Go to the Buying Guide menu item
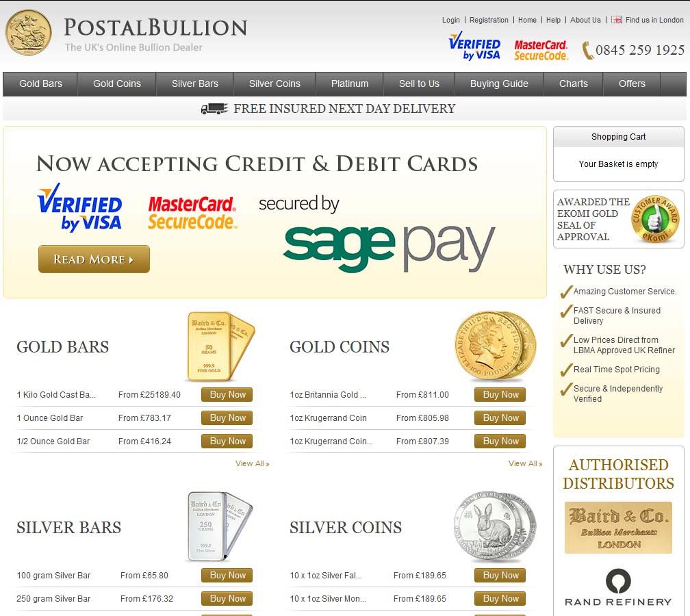The width and height of the screenshot is (690, 616). tap(499, 84)
